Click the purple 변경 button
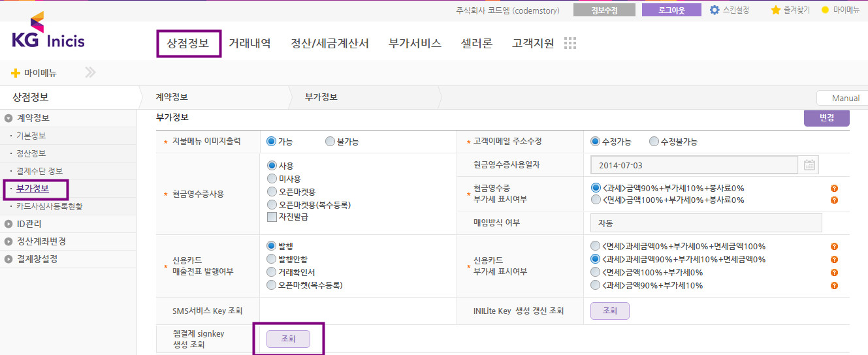 [827, 118]
